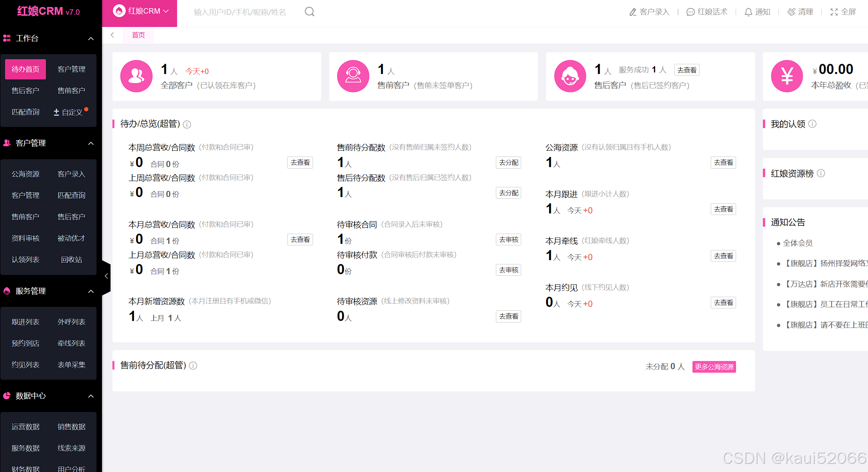Click 去分配 for 售前待分配数

pos(508,163)
